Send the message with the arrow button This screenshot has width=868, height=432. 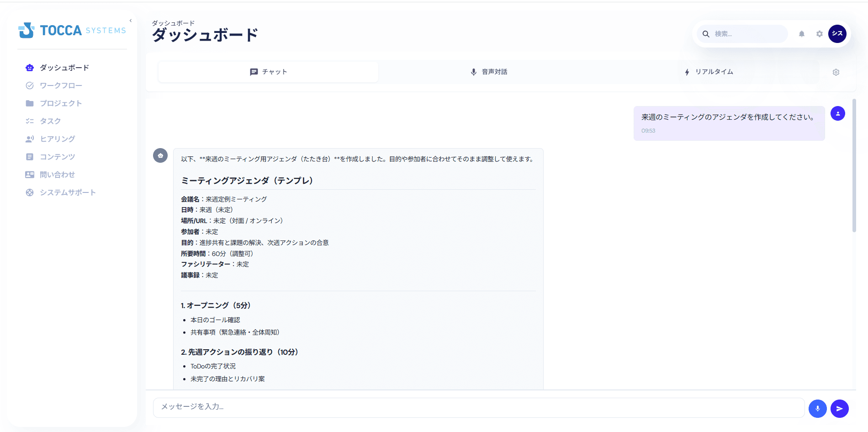(839, 408)
